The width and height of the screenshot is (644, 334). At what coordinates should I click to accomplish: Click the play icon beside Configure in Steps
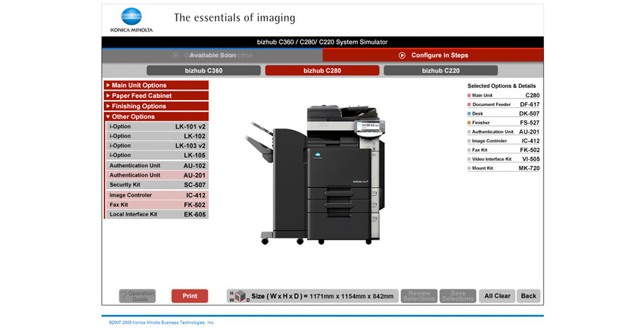pos(402,56)
